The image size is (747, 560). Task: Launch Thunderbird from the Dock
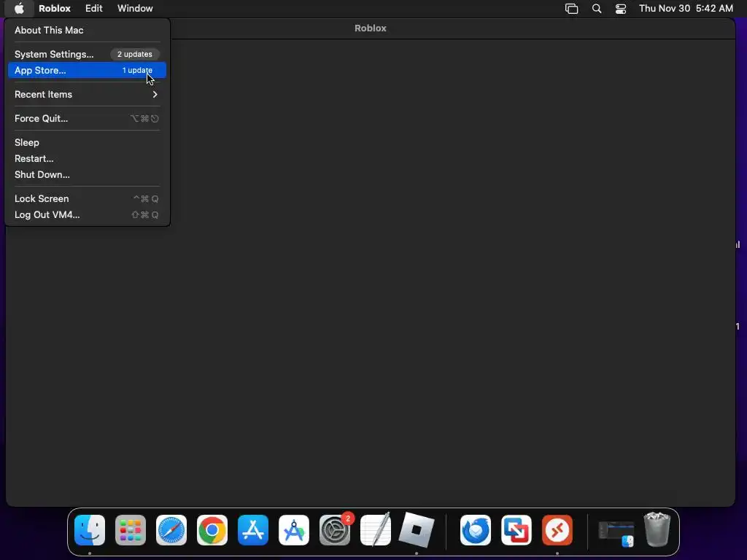(x=476, y=530)
